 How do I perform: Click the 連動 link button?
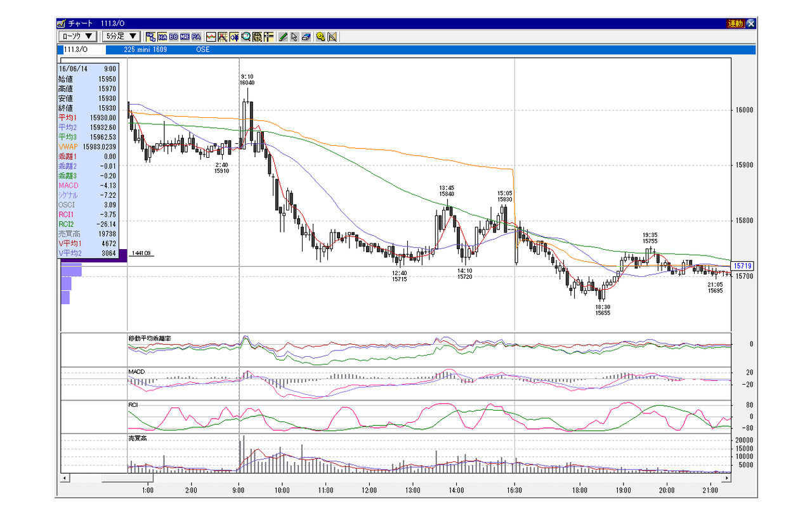(x=735, y=23)
